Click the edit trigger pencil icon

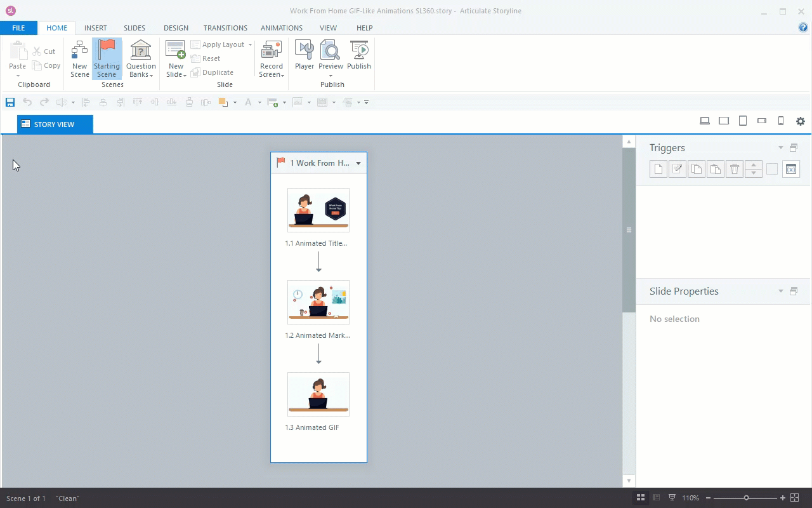(x=678, y=169)
